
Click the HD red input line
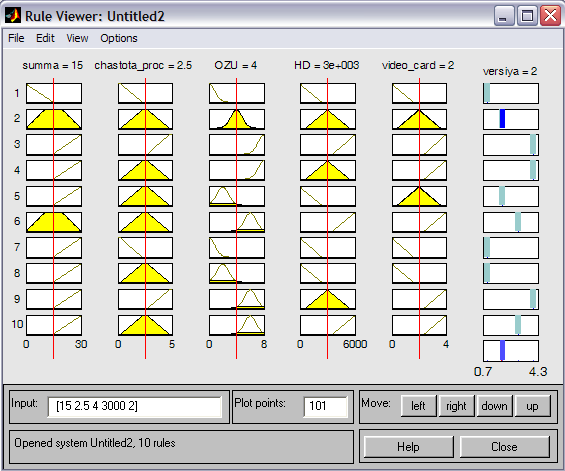[x=327, y=218]
